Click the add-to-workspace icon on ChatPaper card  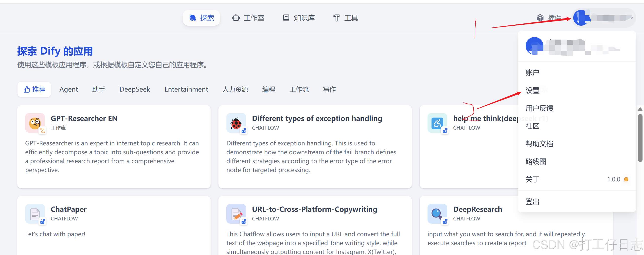point(43,221)
